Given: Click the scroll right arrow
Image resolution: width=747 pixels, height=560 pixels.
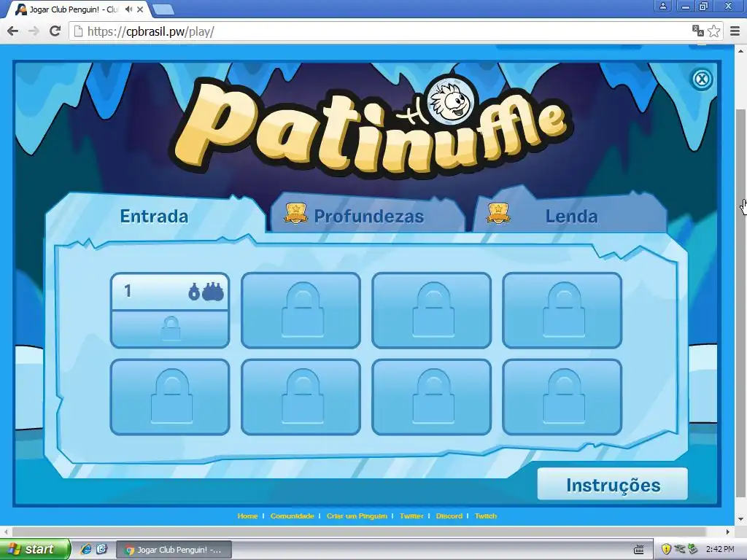Looking at the screenshot, I should point(728,532).
